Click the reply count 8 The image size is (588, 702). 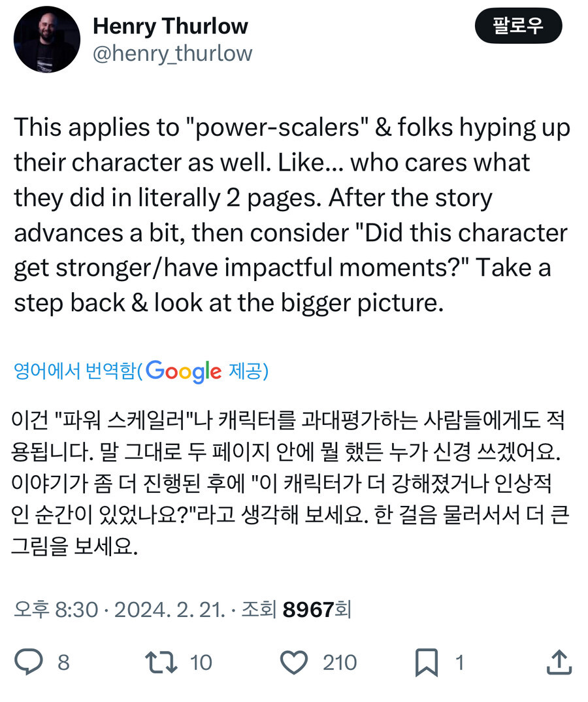[x=63, y=663]
